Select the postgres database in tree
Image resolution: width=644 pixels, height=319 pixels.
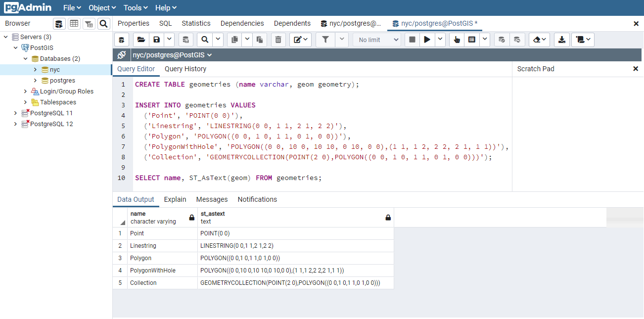click(x=62, y=81)
